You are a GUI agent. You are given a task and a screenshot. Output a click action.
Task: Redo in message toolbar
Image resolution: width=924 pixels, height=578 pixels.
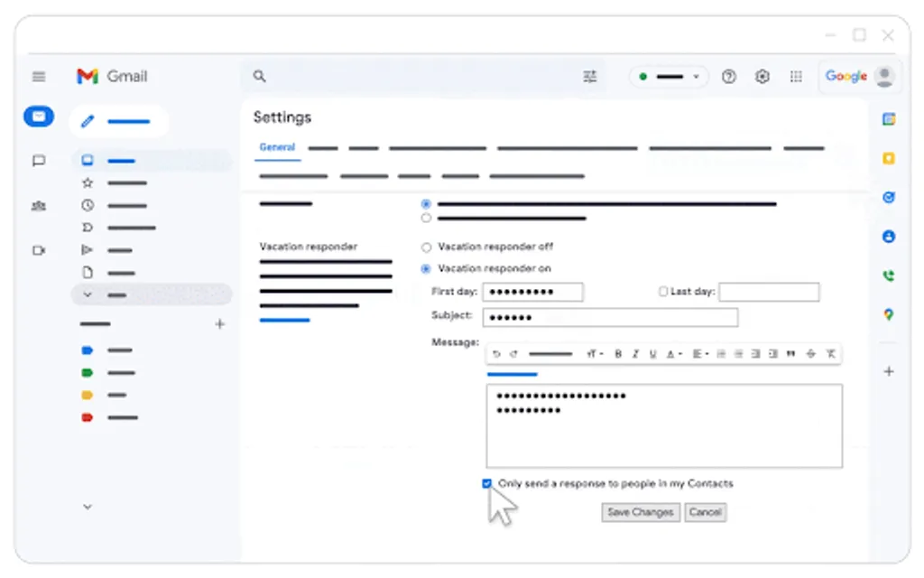(x=513, y=354)
